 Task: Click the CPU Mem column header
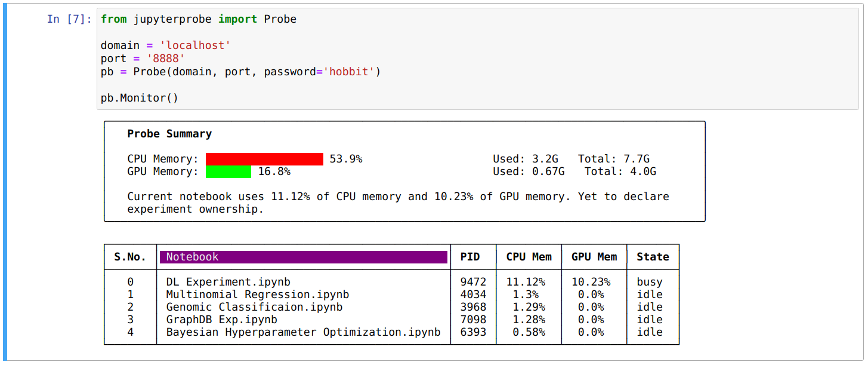tap(529, 257)
